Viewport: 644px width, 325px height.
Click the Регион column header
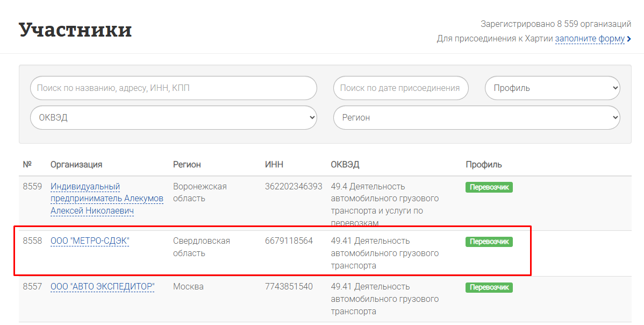187,165
